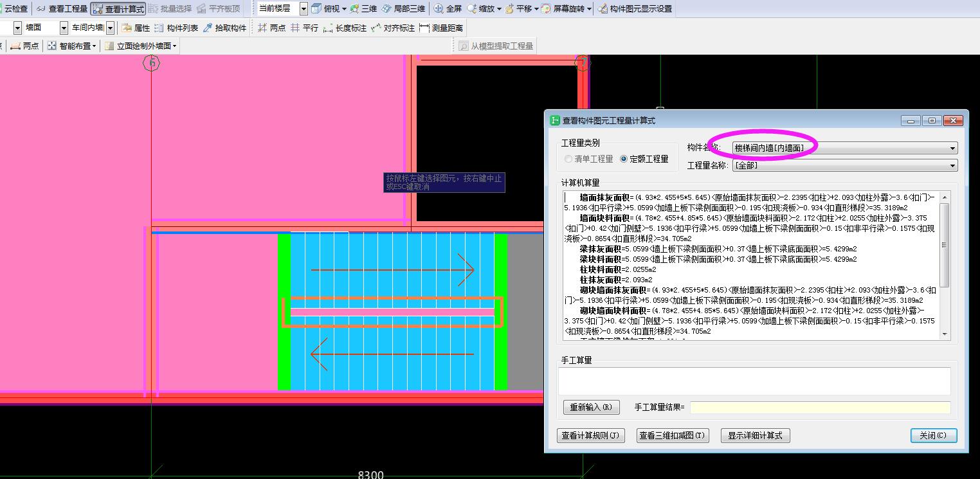This screenshot has width=980, height=479.
Task: Click inside the 手工算量 input area
Action: 754,381
